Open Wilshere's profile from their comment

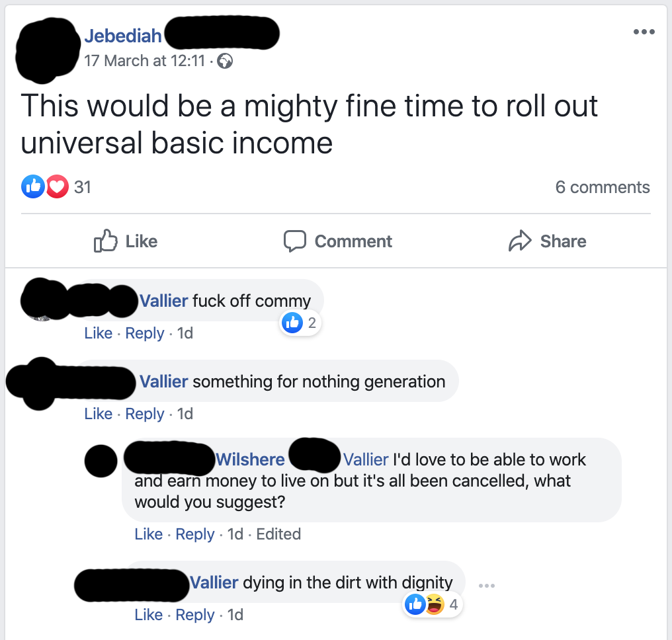click(x=250, y=459)
